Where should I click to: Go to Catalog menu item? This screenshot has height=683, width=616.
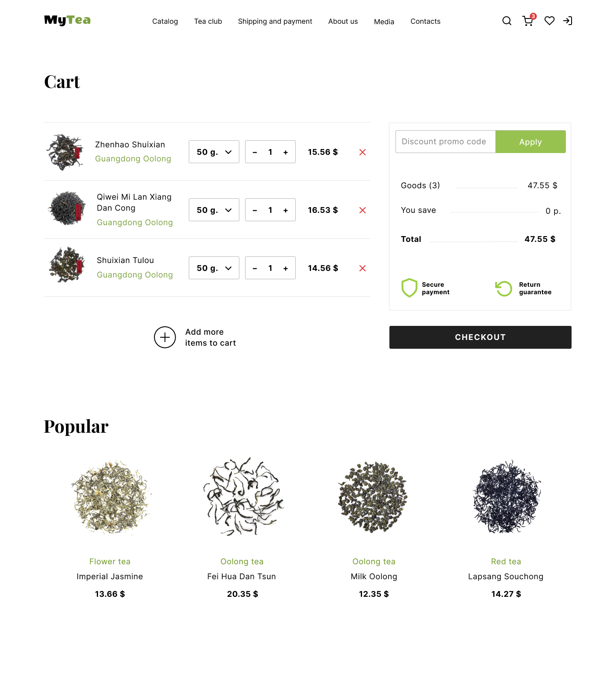pyautogui.click(x=165, y=21)
